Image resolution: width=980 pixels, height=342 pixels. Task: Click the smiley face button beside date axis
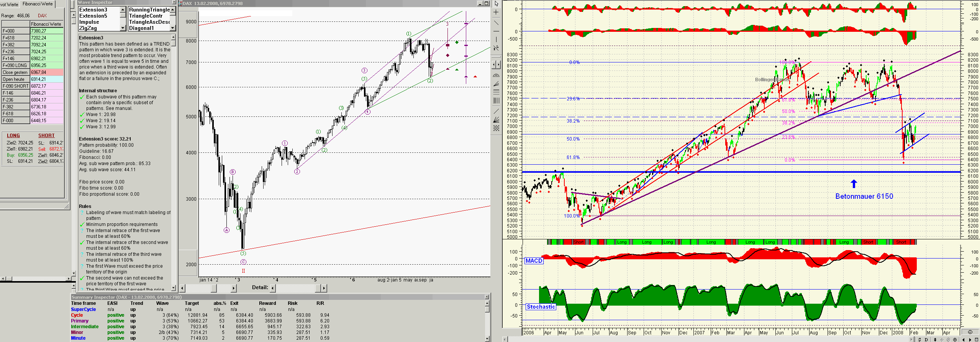(x=970, y=332)
